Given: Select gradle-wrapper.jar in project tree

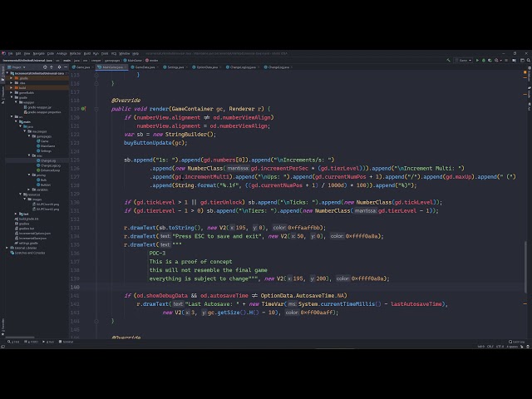Looking at the screenshot, I should [x=39, y=107].
